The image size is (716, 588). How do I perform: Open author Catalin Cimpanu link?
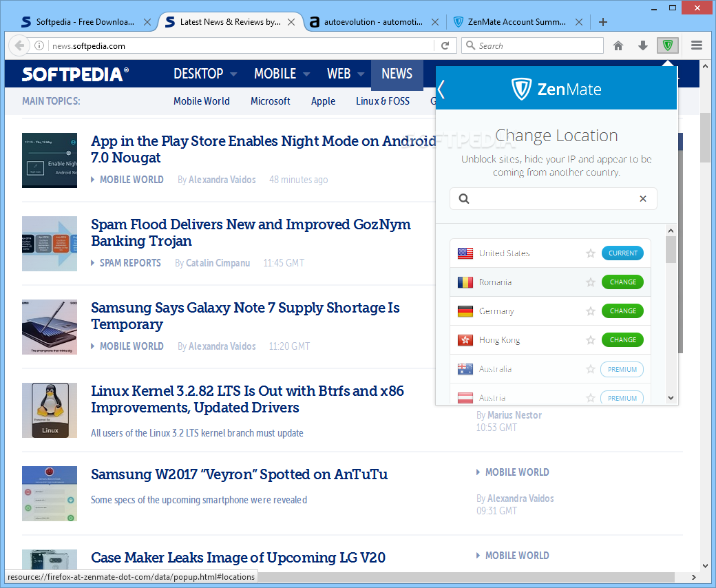coord(218,263)
